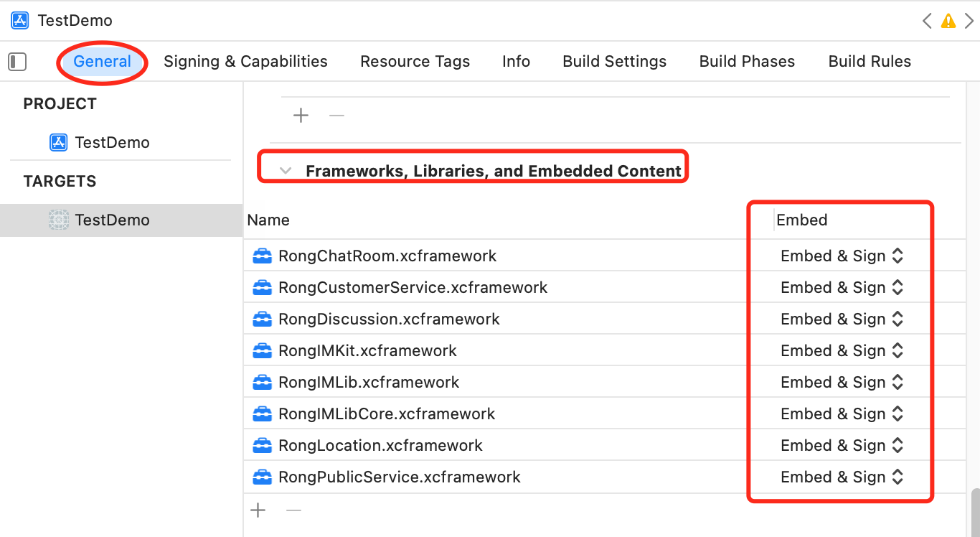This screenshot has width=980, height=537.
Task: Click the minus icon below the framework list
Action: (x=293, y=510)
